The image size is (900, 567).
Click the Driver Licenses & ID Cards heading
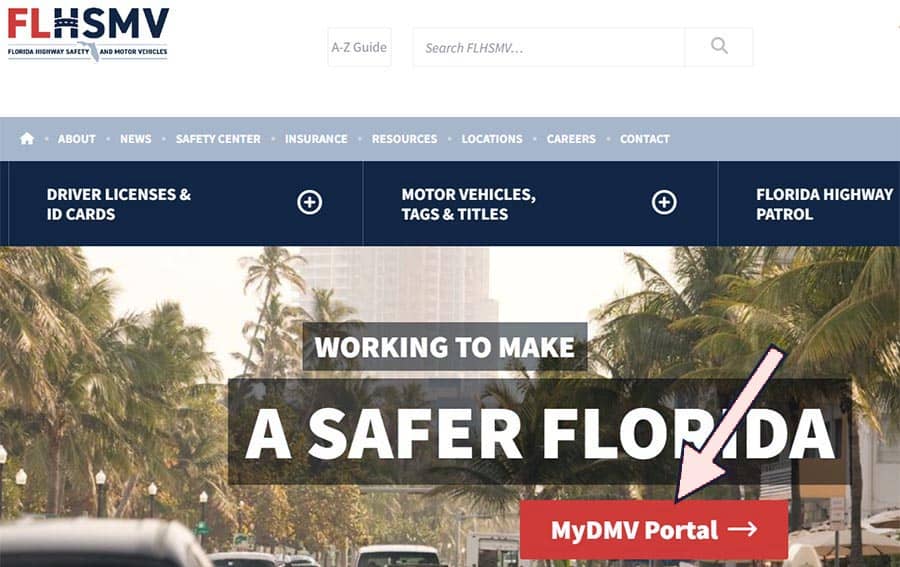(x=119, y=204)
